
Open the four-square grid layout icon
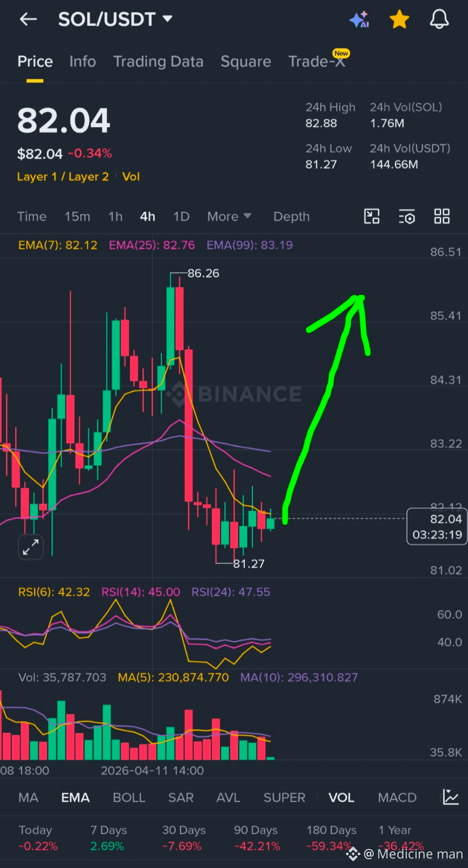(x=442, y=216)
